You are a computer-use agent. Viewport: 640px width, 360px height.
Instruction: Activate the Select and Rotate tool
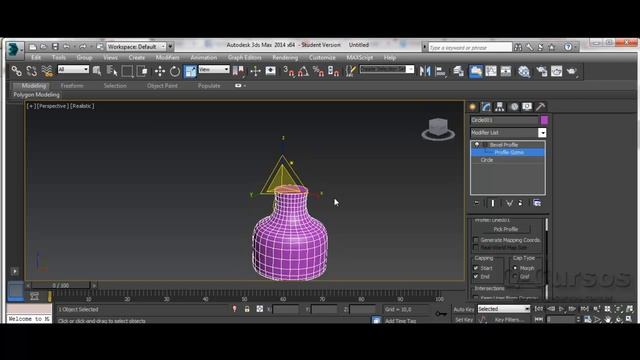pyautogui.click(x=175, y=71)
